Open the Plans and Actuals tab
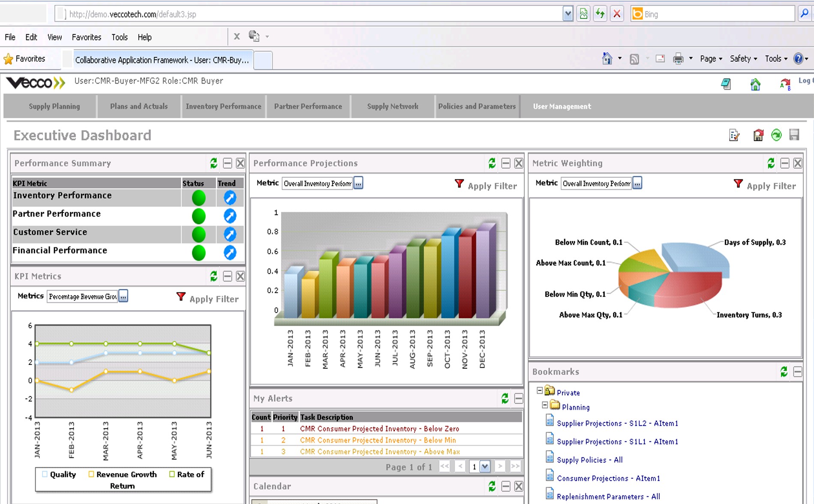Image resolution: width=814 pixels, height=504 pixels. click(139, 106)
